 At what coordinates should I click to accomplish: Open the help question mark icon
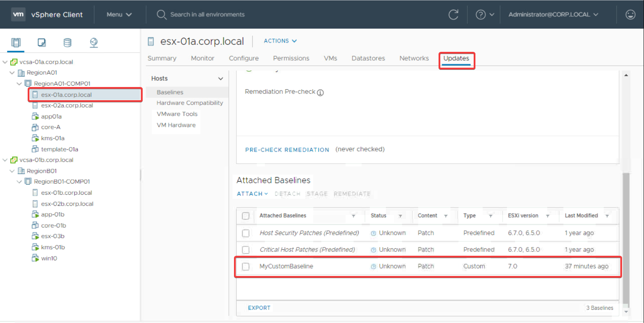click(x=481, y=15)
